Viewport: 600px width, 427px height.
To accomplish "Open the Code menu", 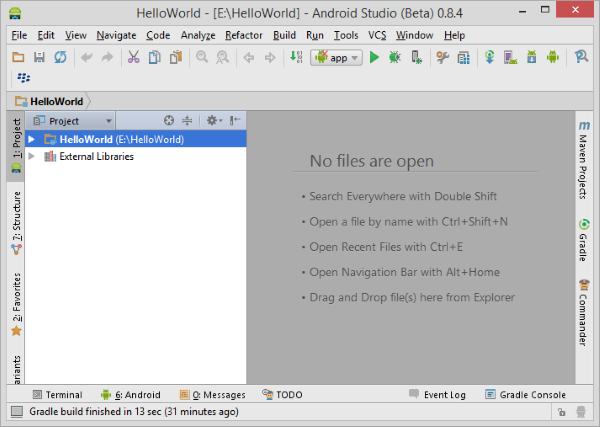I will coord(158,35).
